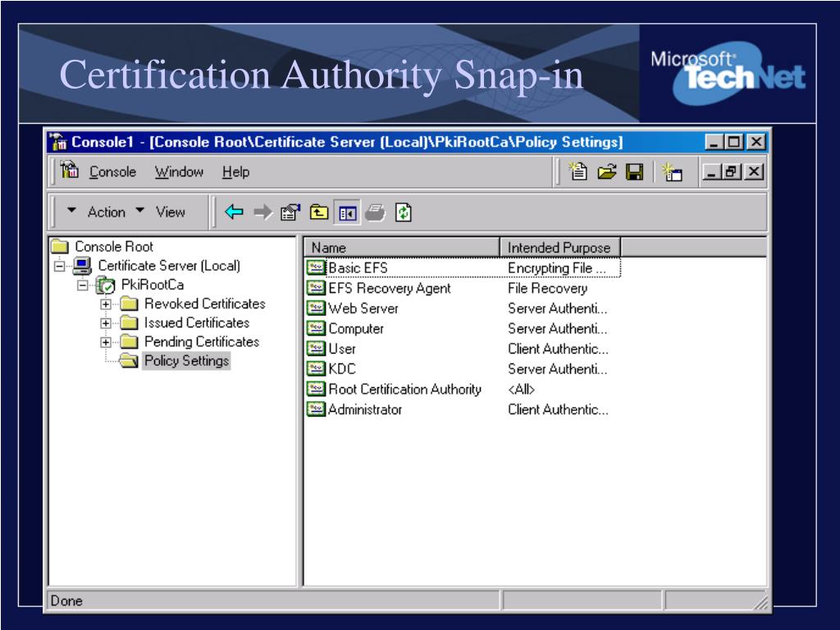Click the Intended Purpose column header
This screenshot has width=840, height=630.
559,248
